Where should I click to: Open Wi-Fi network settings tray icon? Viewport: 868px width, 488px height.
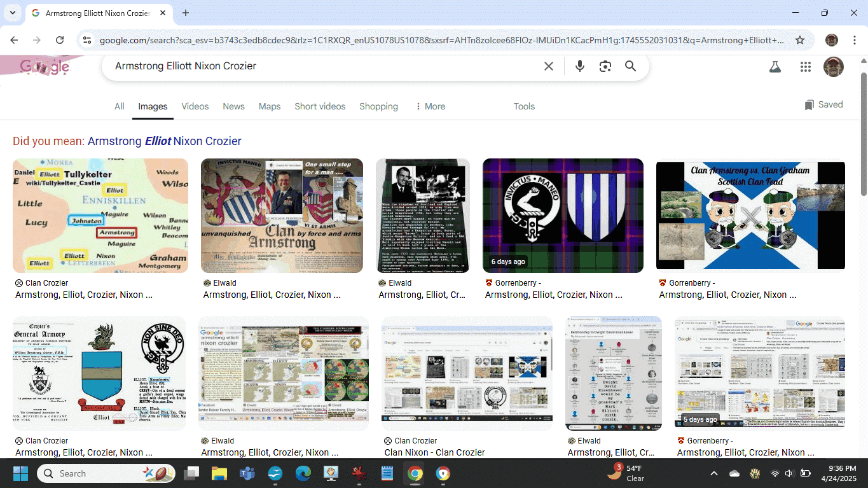775,473
